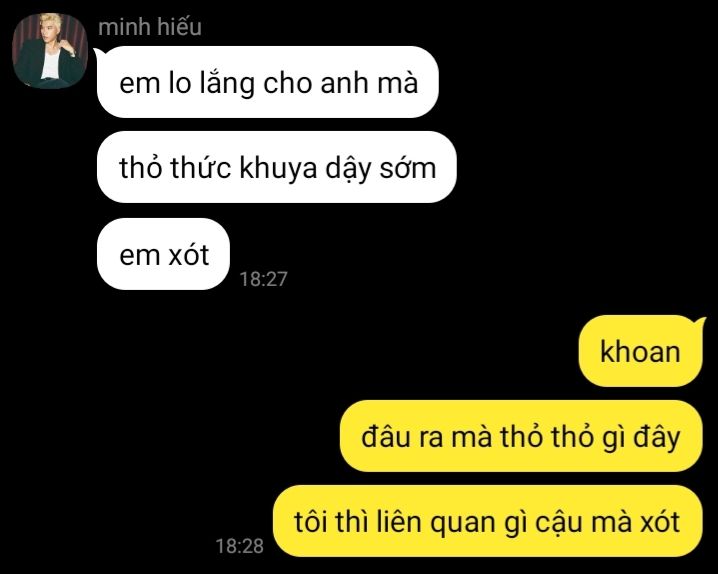Tap the word 'đâu' in the yellow bubble
Screen dimensions: 718x574
(x=386, y=436)
